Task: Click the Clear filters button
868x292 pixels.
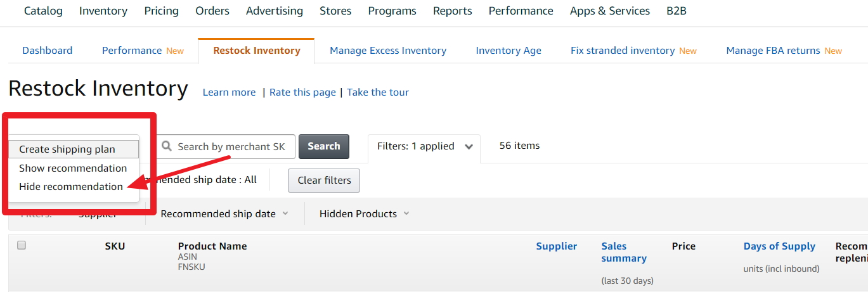Action: click(324, 181)
